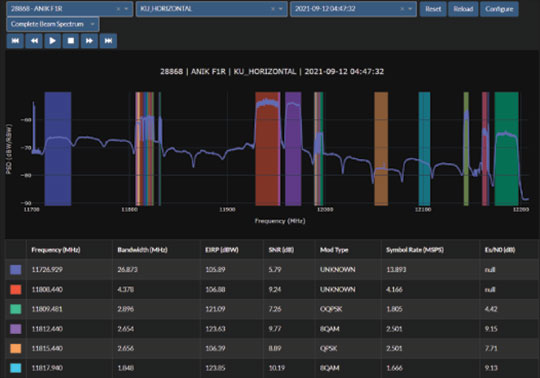Select frequency cell 11809.481

47,309
